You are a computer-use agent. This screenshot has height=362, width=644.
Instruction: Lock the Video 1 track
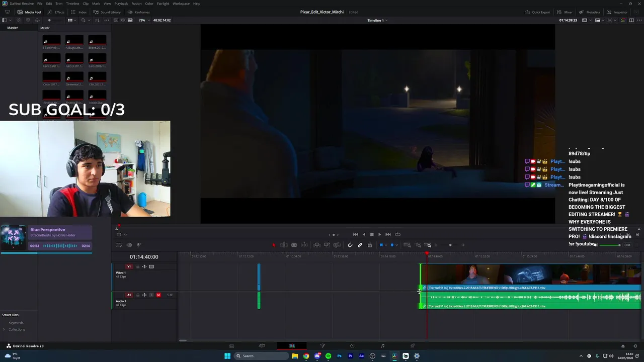tap(137, 267)
